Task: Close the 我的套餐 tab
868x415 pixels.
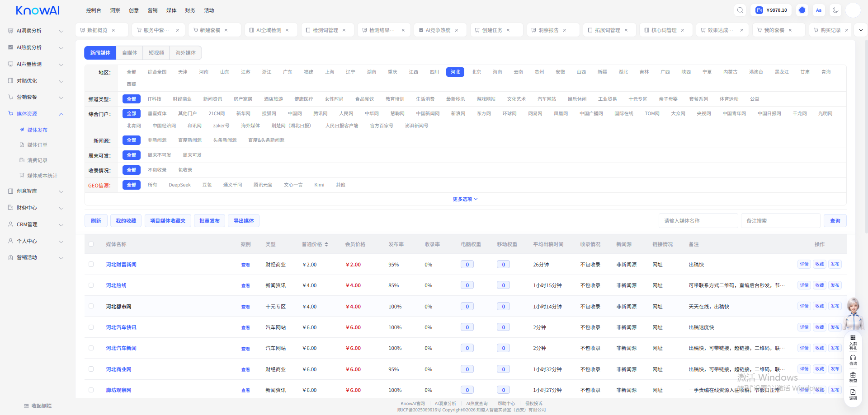Action: point(790,30)
